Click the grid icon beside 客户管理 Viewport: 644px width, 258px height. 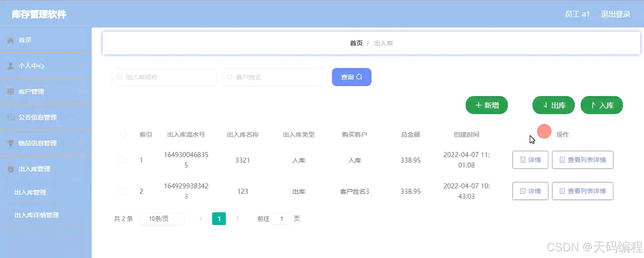(11, 92)
